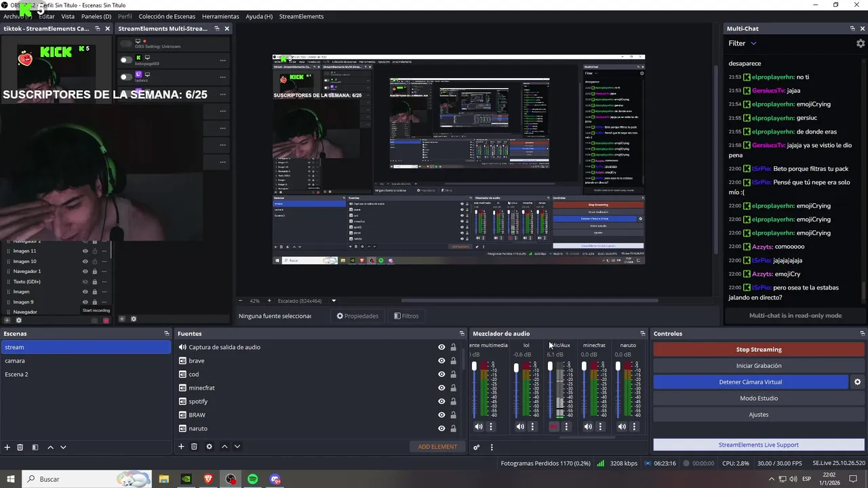
Task: Toggle the betopagd69 Kick stream switch
Action: pyautogui.click(x=126, y=60)
